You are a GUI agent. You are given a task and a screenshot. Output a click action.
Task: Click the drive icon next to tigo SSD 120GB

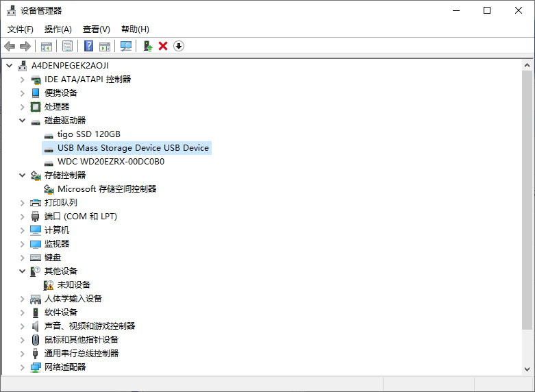(49, 135)
